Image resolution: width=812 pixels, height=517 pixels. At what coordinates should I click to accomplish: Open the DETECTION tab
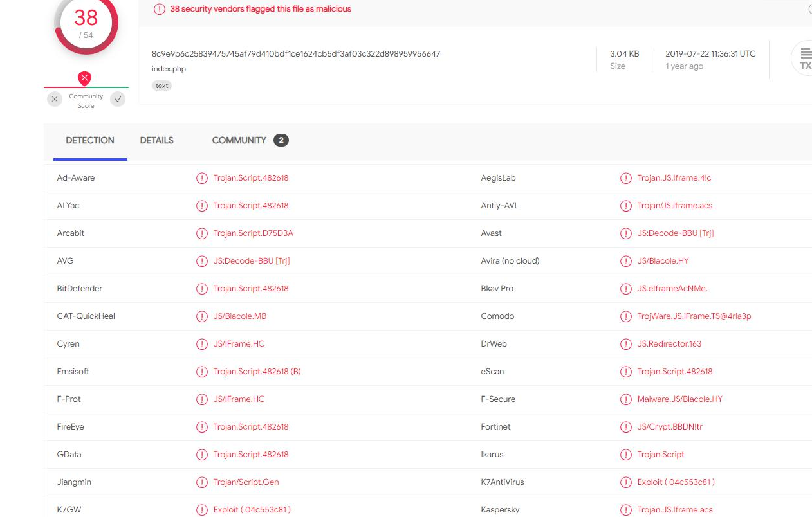click(90, 140)
